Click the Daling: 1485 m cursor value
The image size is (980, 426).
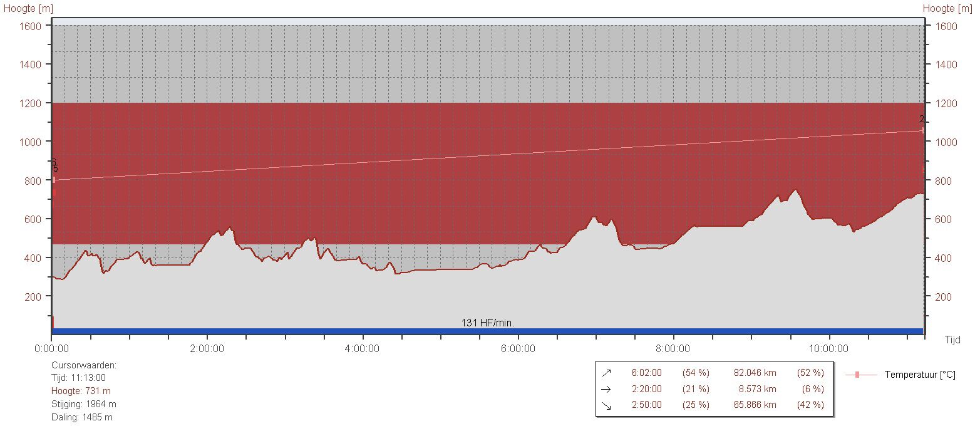pyautogui.click(x=81, y=417)
